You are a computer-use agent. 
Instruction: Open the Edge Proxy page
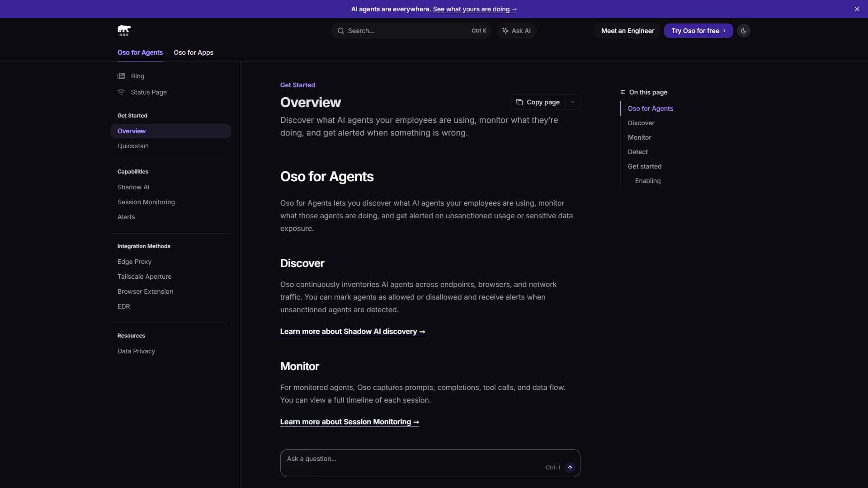pos(170,262)
